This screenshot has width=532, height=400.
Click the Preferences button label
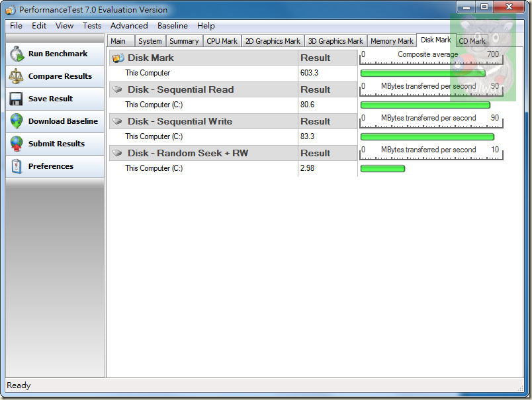(51, 166)
